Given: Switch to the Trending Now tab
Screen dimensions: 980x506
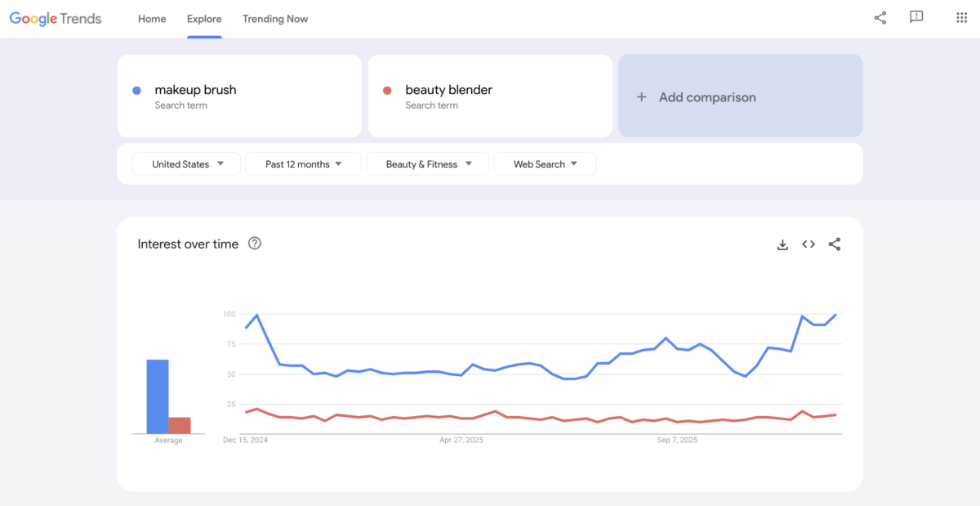Looking at the screenshot, I should point(275,18).
